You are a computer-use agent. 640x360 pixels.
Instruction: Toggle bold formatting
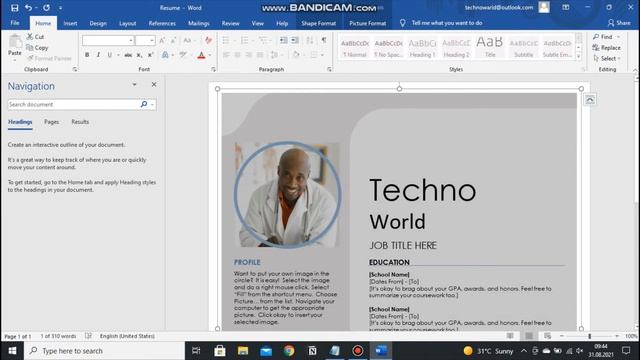click(x=87, y=55)
